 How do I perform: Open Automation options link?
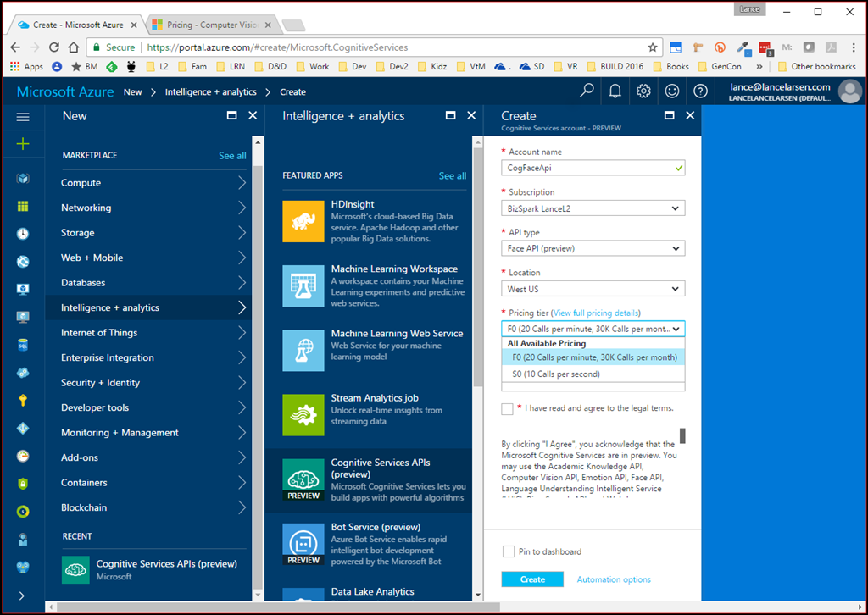(614, 579)
